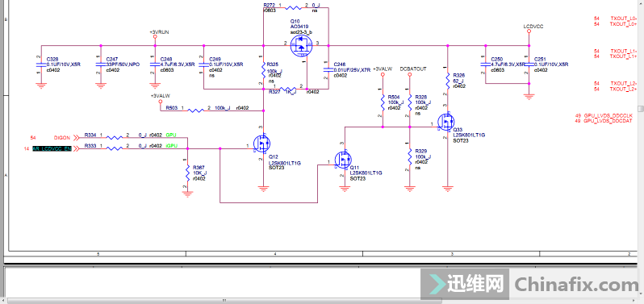644x304 pixels.
Task: Select the C328 capacitor symbol
Action: click(40, 65)
